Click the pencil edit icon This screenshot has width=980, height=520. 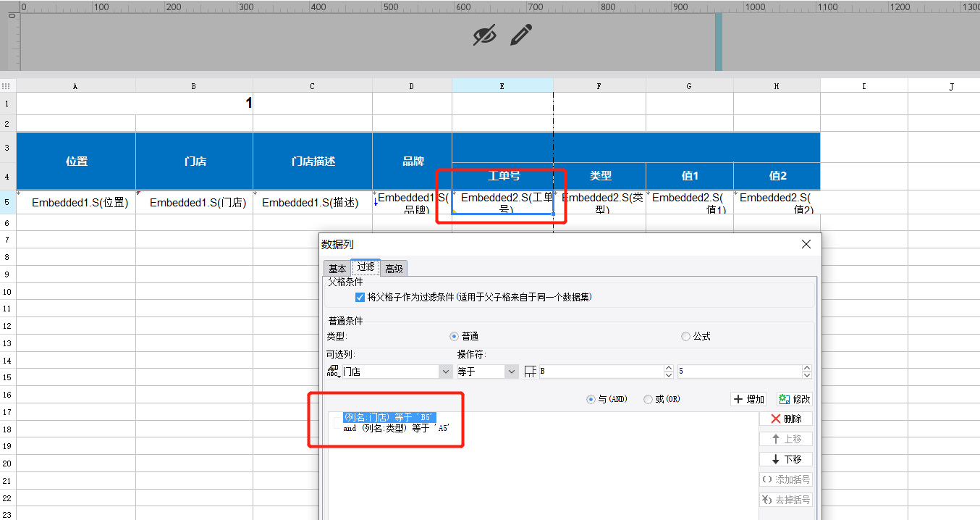[x=521, y=35]
